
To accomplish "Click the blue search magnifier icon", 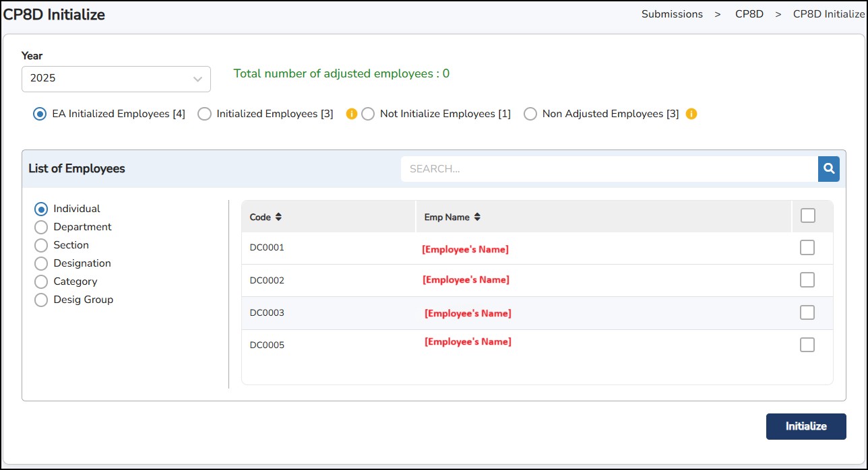I will pos(828,169).
